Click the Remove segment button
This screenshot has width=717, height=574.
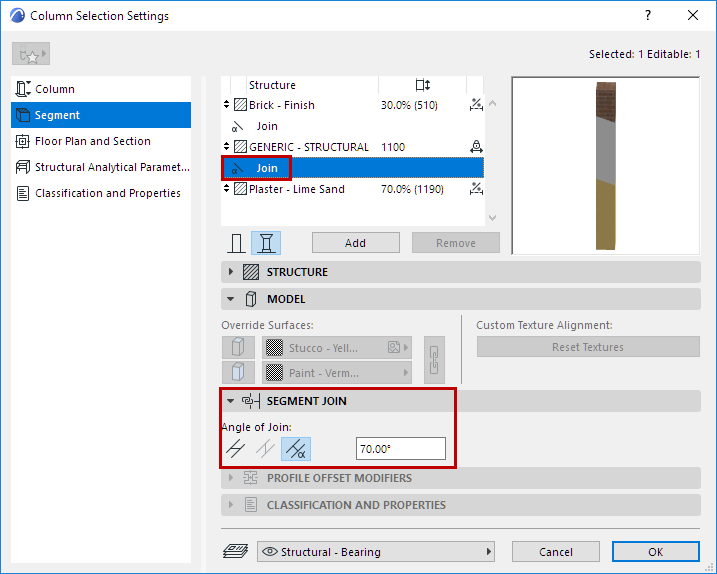click(x=456, y=242)
